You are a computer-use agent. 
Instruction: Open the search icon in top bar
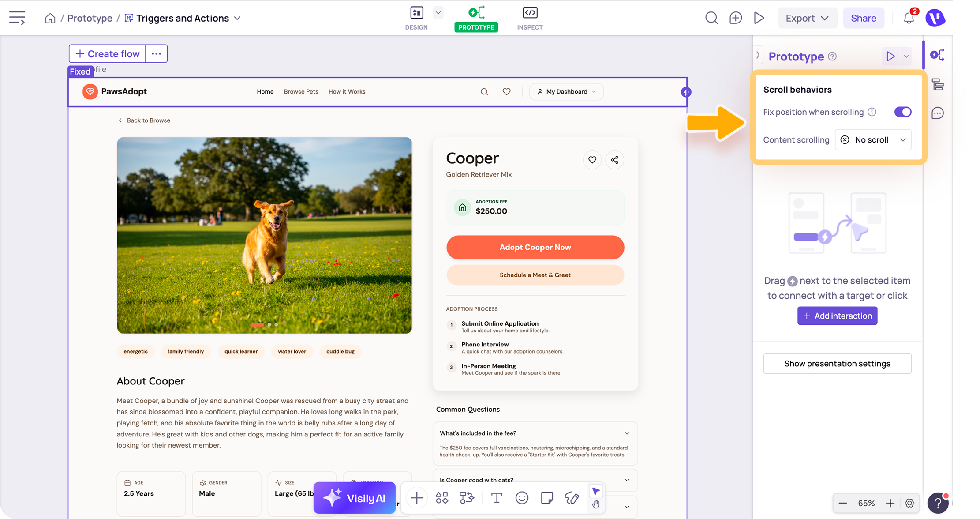(711, 18)
